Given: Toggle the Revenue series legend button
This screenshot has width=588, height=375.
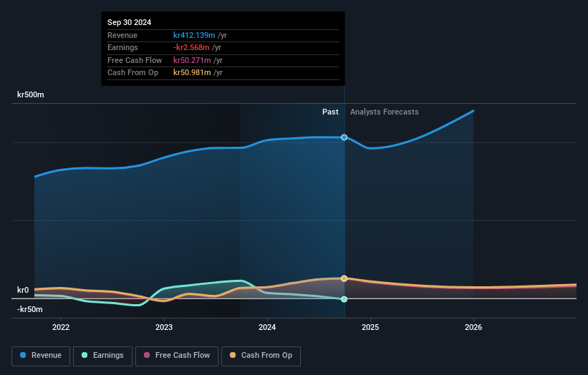Looking at the screenshot, I should click(41, 356).
